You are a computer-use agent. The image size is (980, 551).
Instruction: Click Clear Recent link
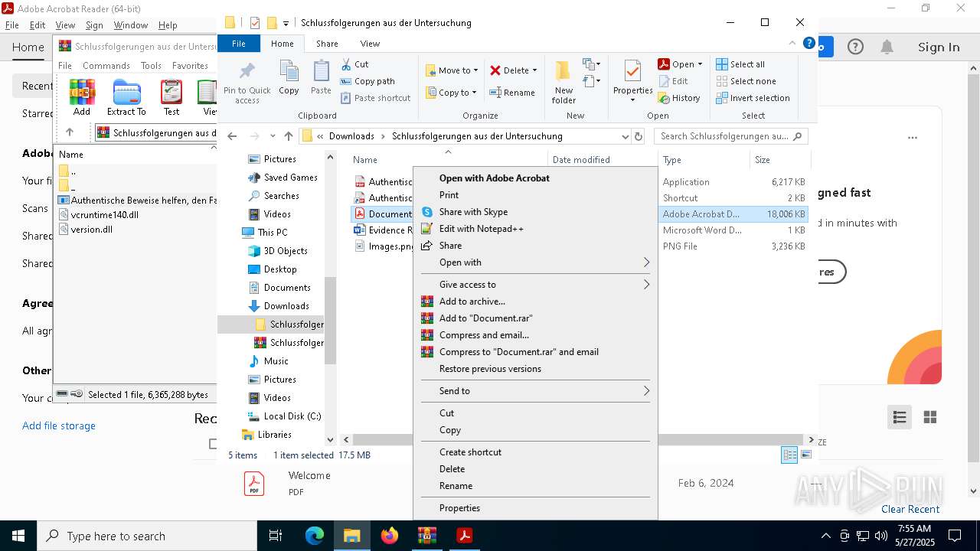910,509
